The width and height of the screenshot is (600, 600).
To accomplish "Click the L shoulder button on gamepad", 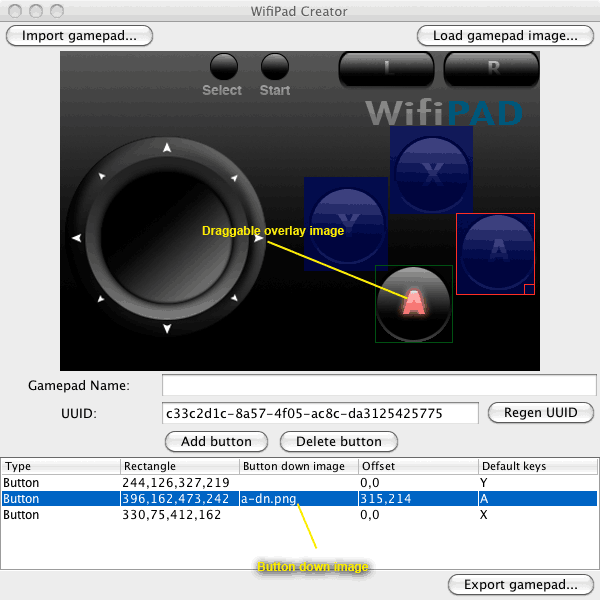I will point(386,69).
